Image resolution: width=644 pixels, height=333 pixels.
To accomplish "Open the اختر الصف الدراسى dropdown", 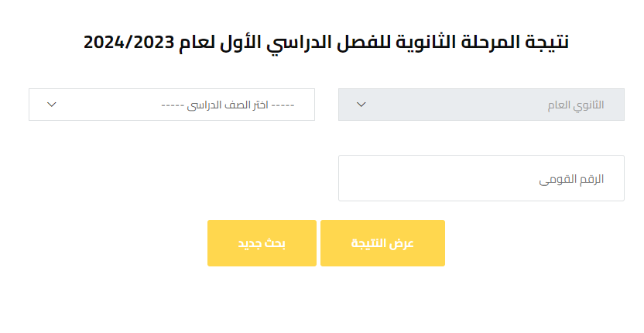I will pyautogui.click(x=172, y=105).
